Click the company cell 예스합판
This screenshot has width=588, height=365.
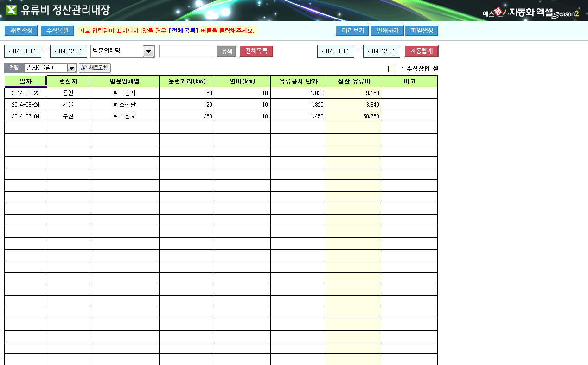(x=125, y=104)
